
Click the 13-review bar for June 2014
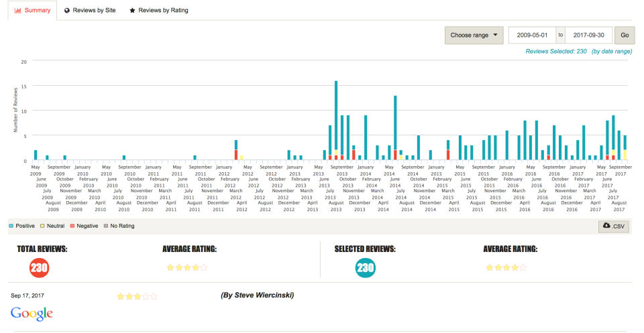(x=395, y=128)
